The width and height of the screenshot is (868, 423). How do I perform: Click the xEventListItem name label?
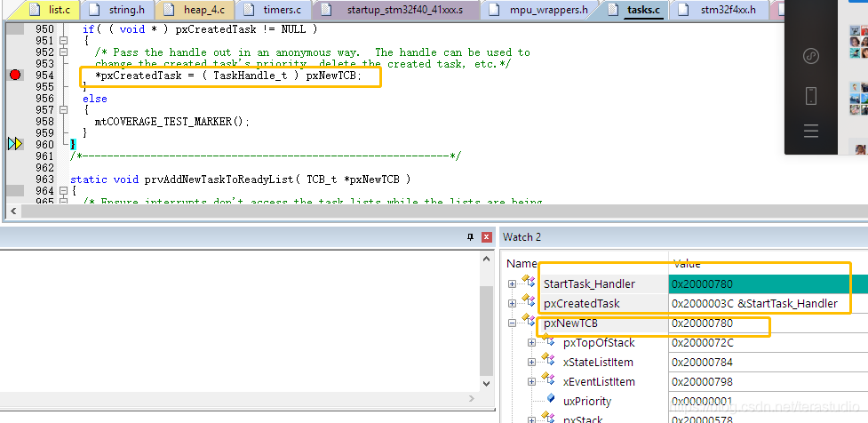(x=599, y=381)
